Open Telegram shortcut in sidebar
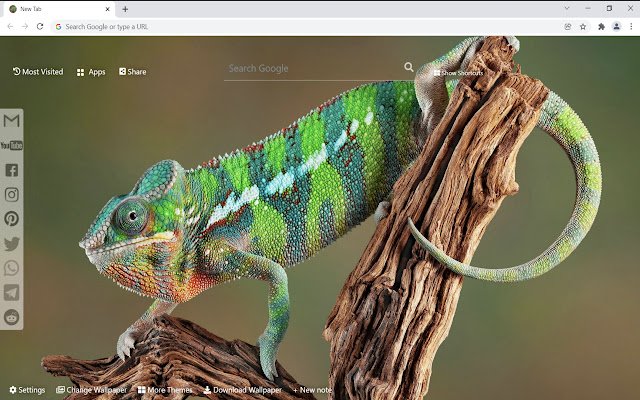The height and width of the screenshot is (400, 640). (x=11, y=293)
